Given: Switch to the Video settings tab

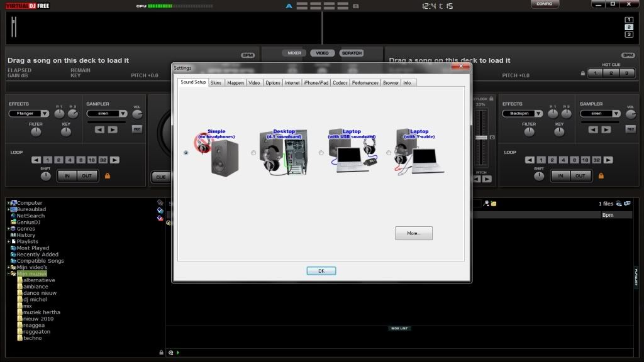Looking at the screenshot, I should [254, 83].
